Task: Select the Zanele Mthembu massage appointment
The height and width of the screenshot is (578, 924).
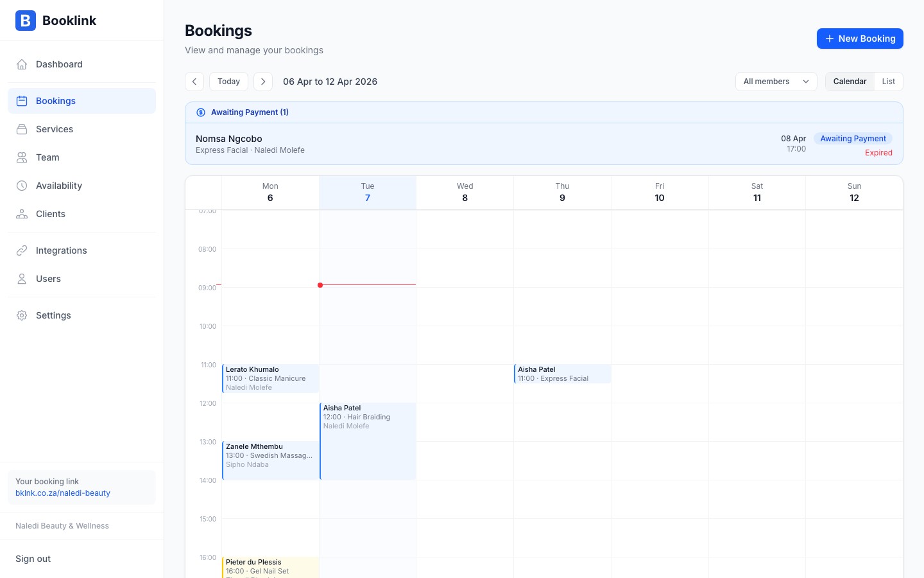Action: click(x=270, y=457)
